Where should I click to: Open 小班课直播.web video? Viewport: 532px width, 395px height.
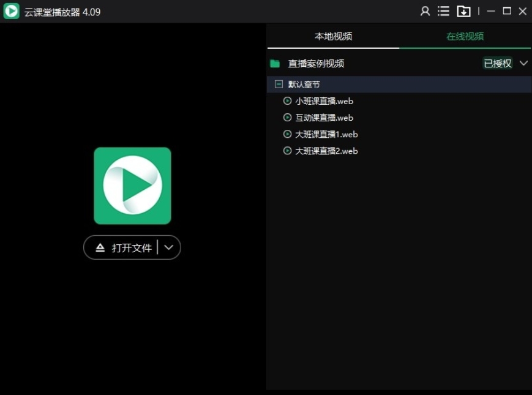[324, 101]
